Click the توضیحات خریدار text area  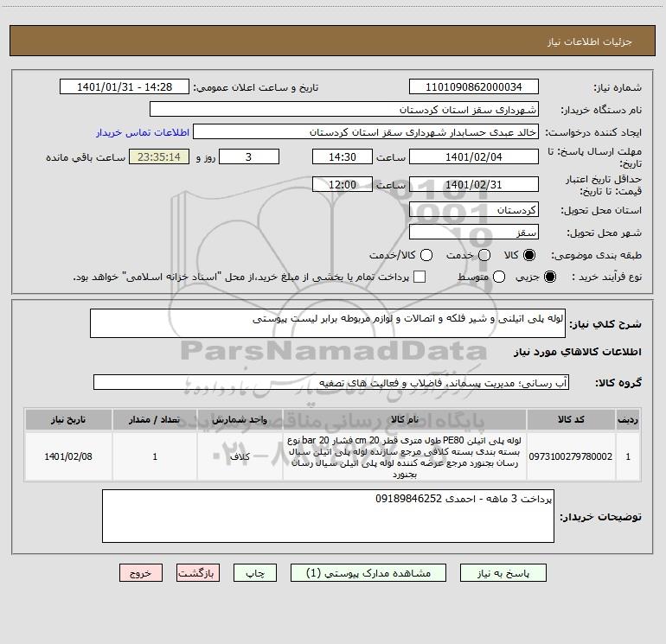328,516
